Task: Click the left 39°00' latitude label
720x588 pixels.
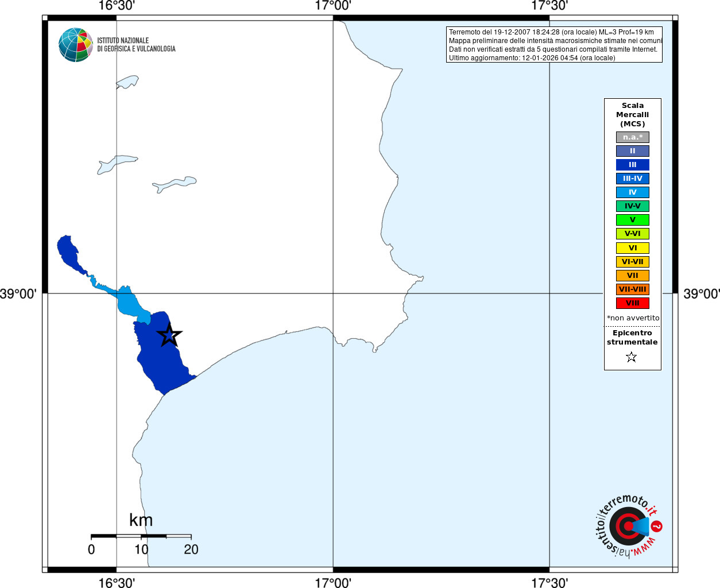Action: pyautogui.click(x=18, y=294)
